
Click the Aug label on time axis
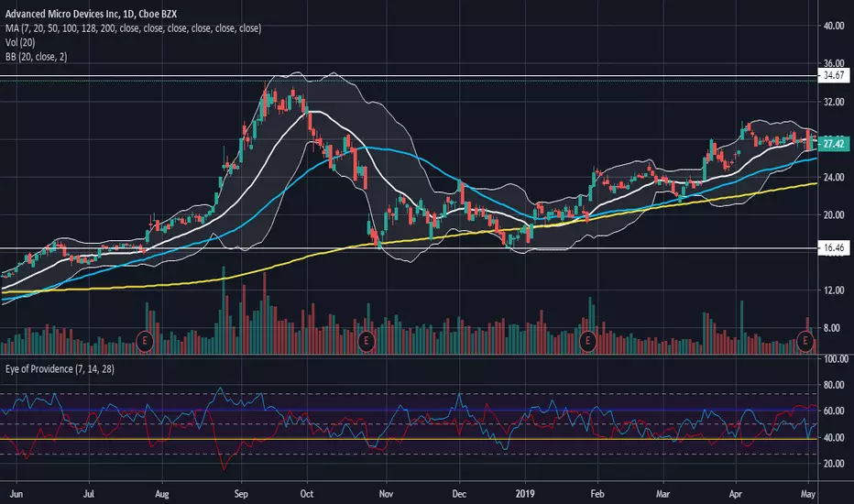click(x=162, y=494)
